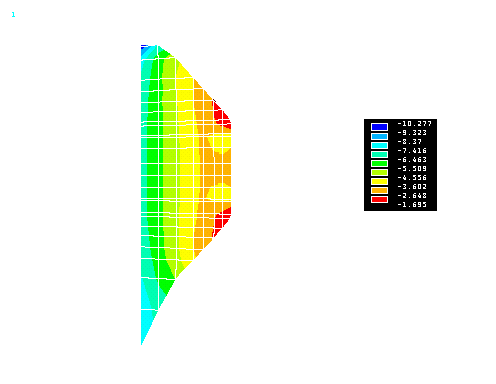Select the -3.602 legend value

click(412, 187)
